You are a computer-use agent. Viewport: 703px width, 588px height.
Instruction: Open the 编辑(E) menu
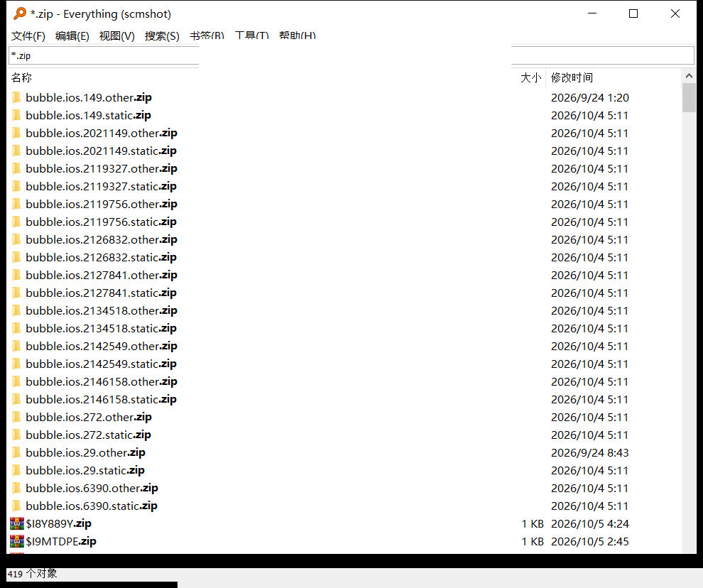pos(72,36)
